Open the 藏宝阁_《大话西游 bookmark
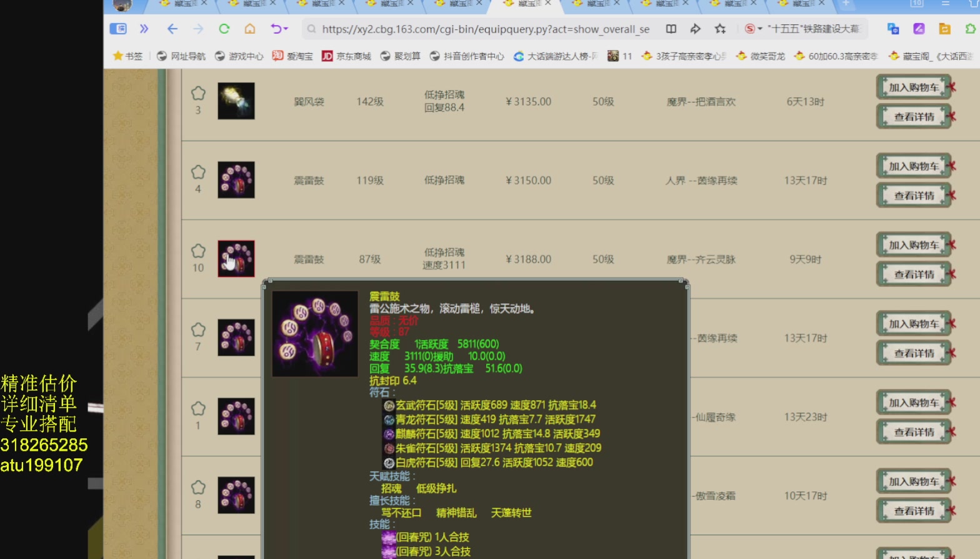 coord(931,56)
